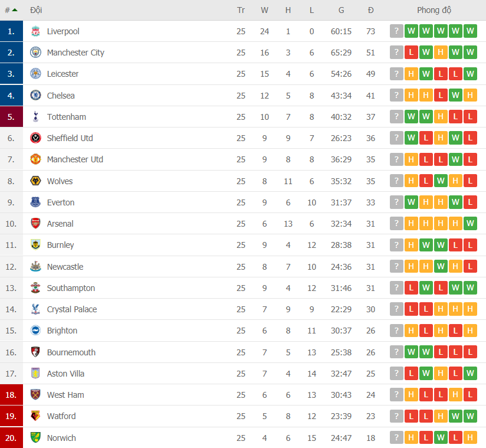Click the question-mark box in Watford's form row
The height and width of the screenshot is (448, 486).
396,416
